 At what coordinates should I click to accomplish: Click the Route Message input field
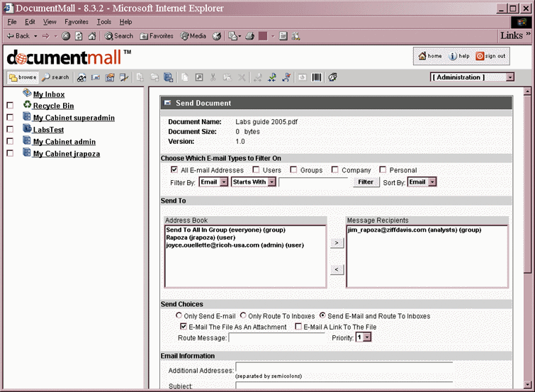277,337
